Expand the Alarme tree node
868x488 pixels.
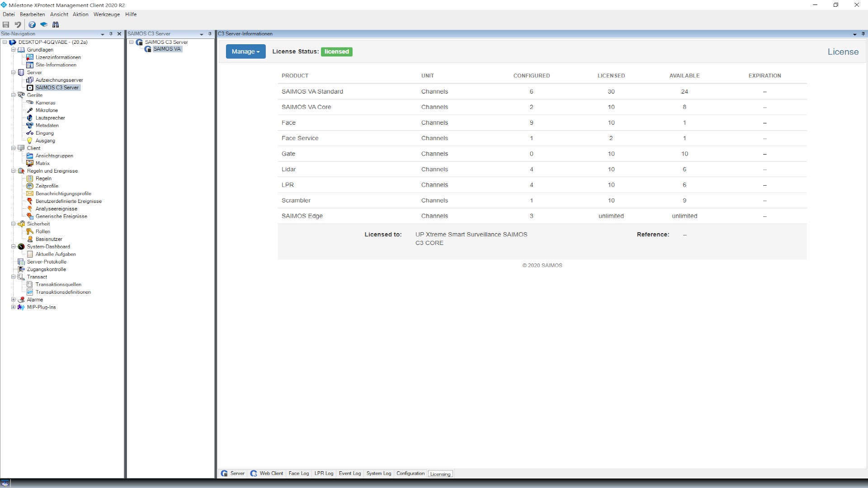(x=13, y=300)
